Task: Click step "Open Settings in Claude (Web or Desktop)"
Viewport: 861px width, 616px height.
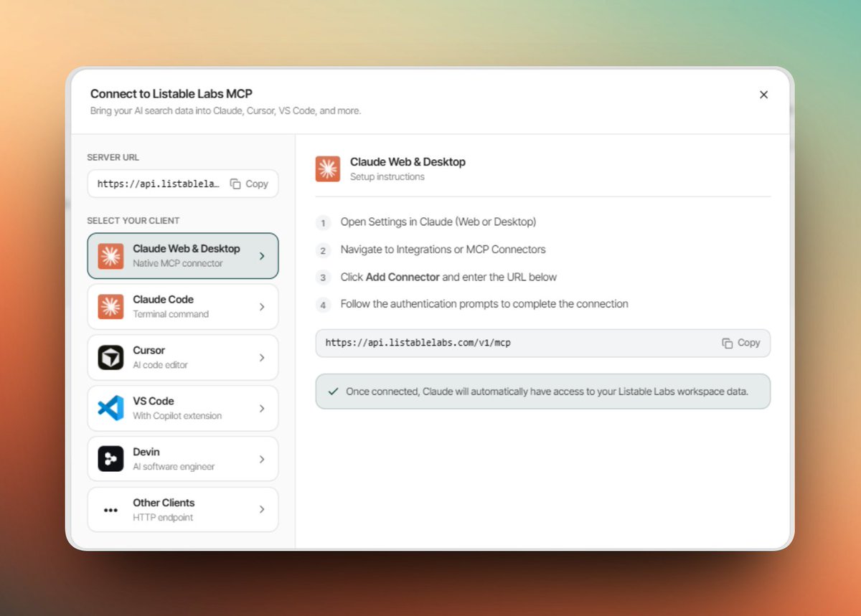Action: (x=438, y=222)
